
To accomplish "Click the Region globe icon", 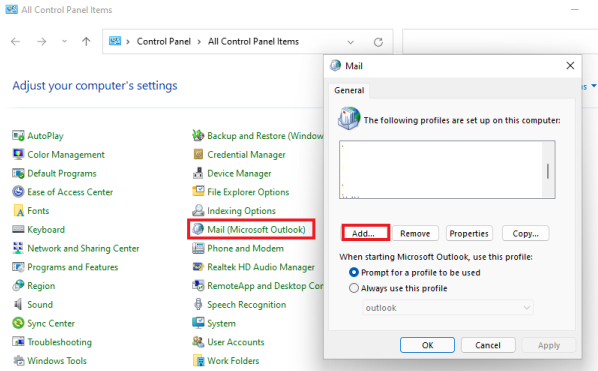I will point(18,285).
